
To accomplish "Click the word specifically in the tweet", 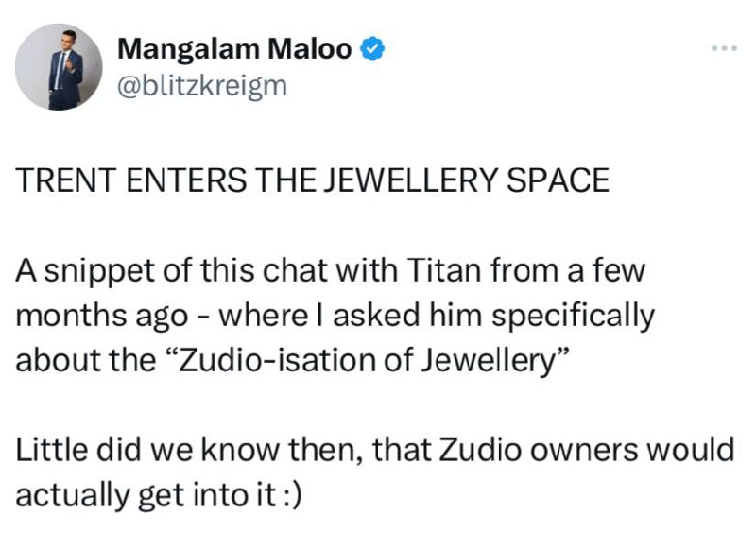I will tap(574, 318).
